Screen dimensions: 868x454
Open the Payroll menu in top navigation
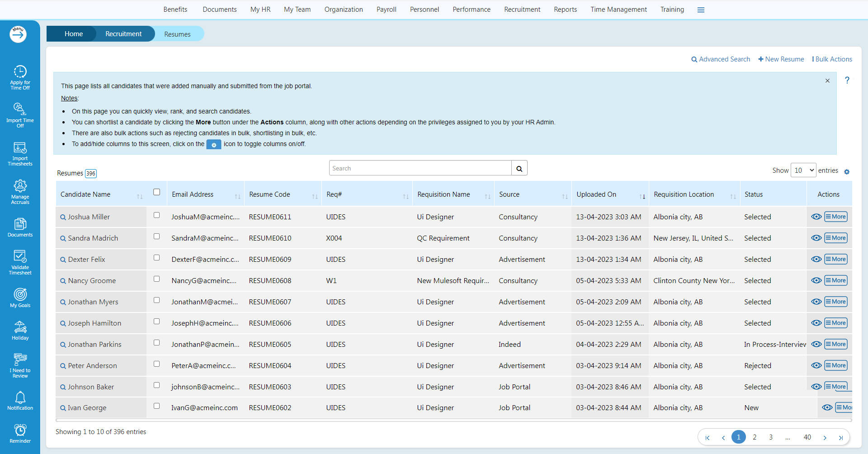pos(386,9)
